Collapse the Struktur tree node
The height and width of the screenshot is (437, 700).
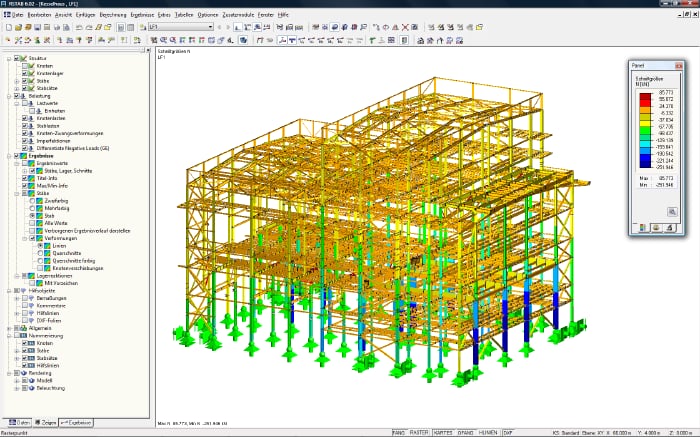click(7, 59)
